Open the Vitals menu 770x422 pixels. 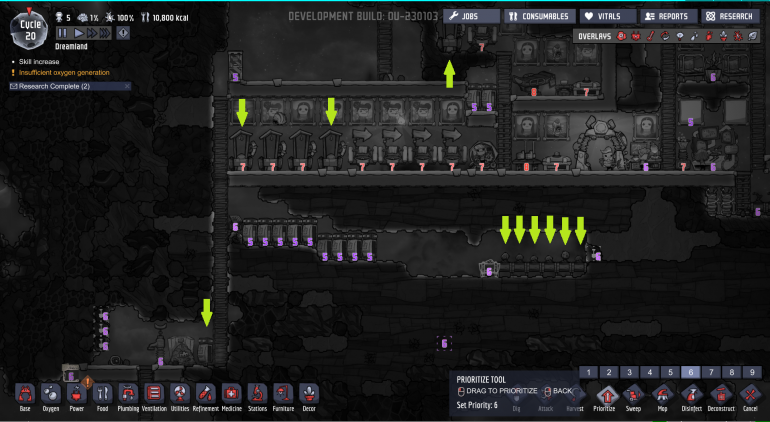tap(608, 16)
